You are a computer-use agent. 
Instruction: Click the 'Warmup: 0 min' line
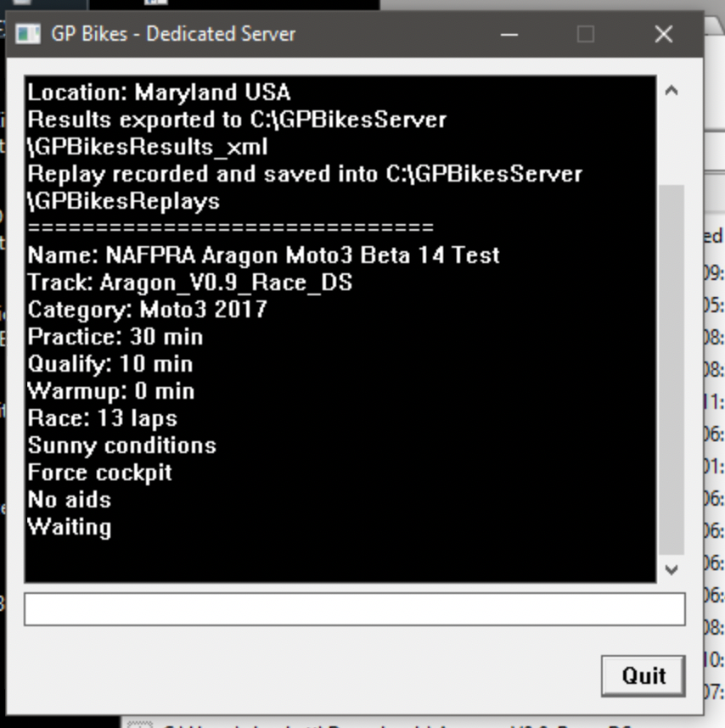[111, 391]
